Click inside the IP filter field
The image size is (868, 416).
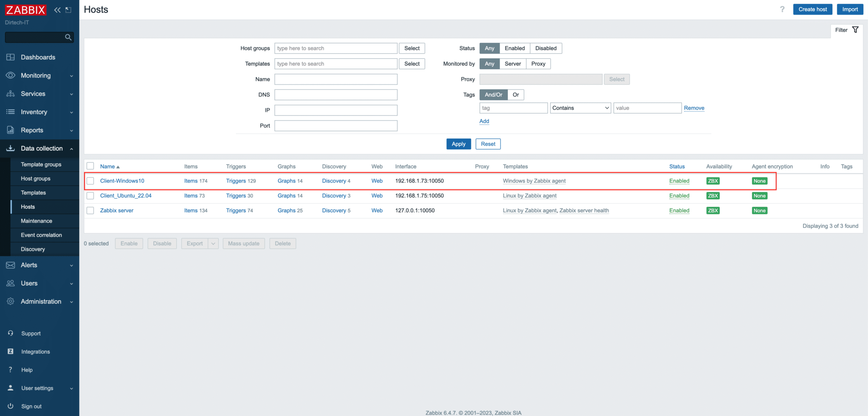pos(335,110)
